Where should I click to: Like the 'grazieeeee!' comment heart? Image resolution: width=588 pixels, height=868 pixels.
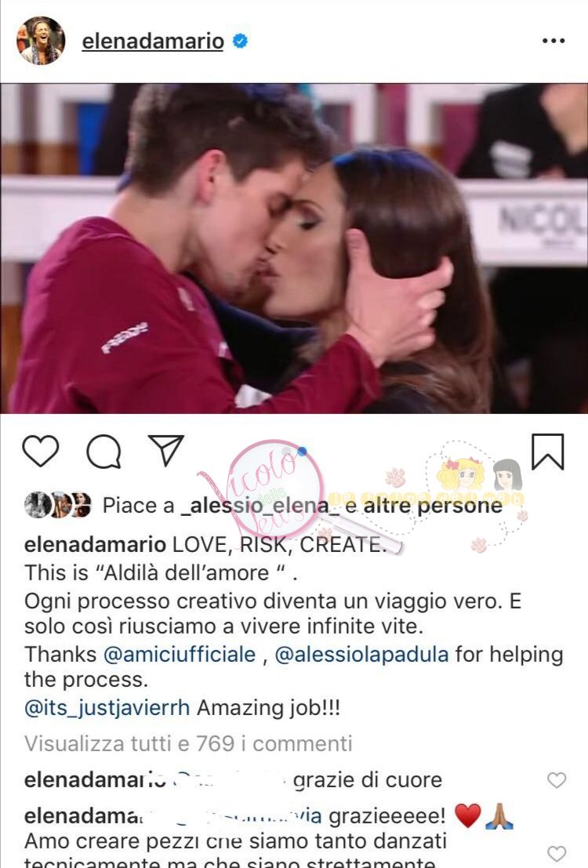coord(557,854)
